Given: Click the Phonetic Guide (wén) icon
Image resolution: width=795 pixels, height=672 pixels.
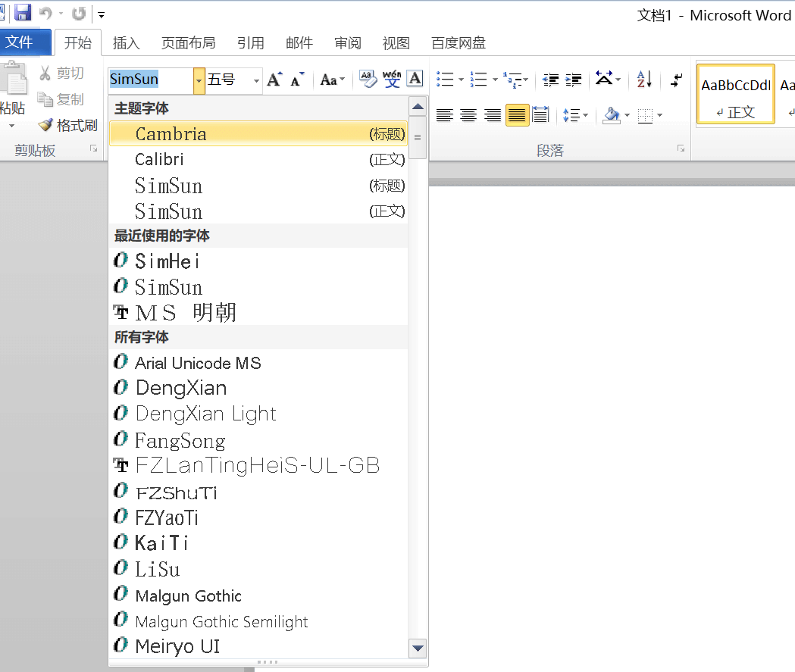Looking at the screenshot, I should [392, 79].
